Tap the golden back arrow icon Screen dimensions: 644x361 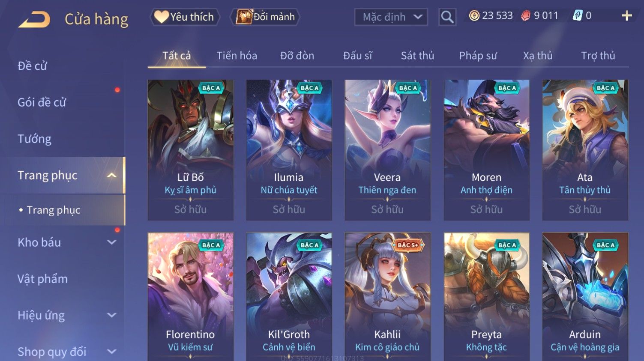34,19
